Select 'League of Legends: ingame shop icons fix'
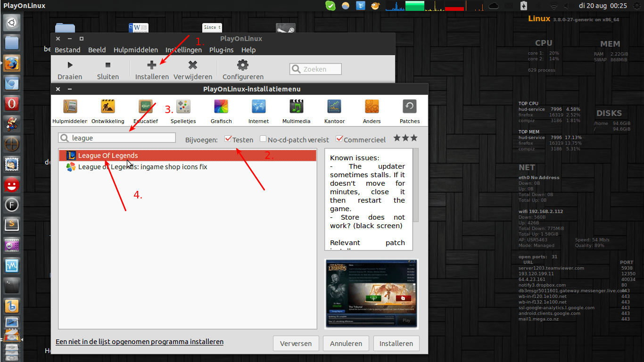 tap(188, 167)
